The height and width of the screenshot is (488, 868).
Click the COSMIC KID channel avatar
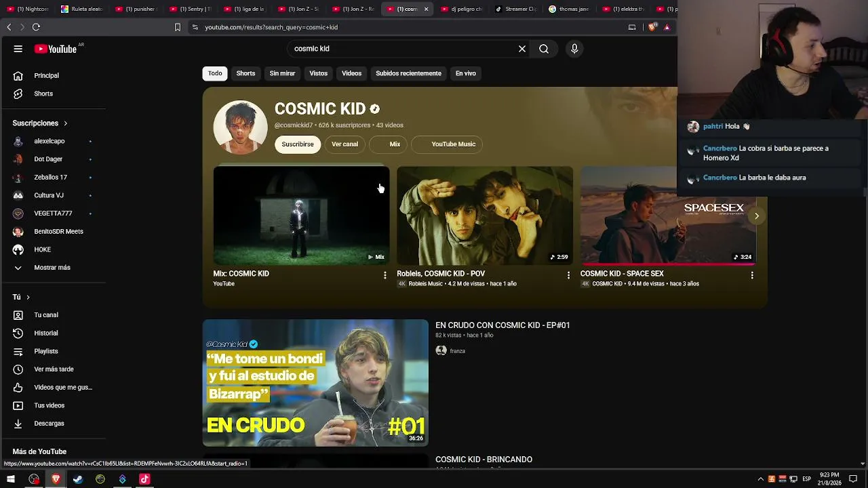[241, 127]
